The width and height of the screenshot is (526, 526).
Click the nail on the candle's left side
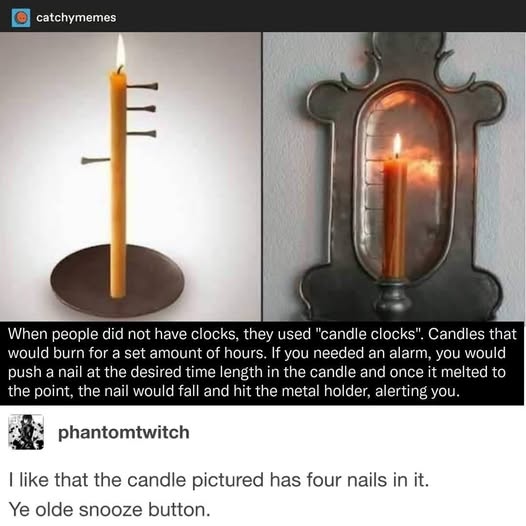[95, 160]
